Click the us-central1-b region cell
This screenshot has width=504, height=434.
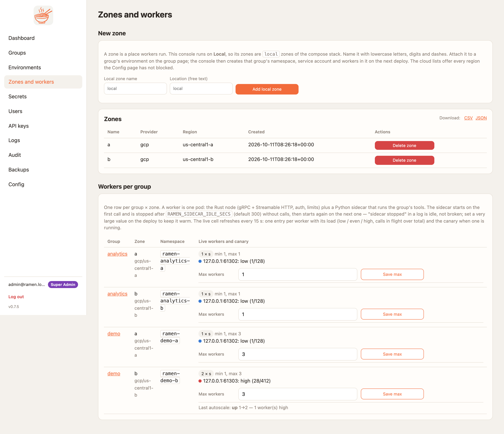(x=198, y=159)
